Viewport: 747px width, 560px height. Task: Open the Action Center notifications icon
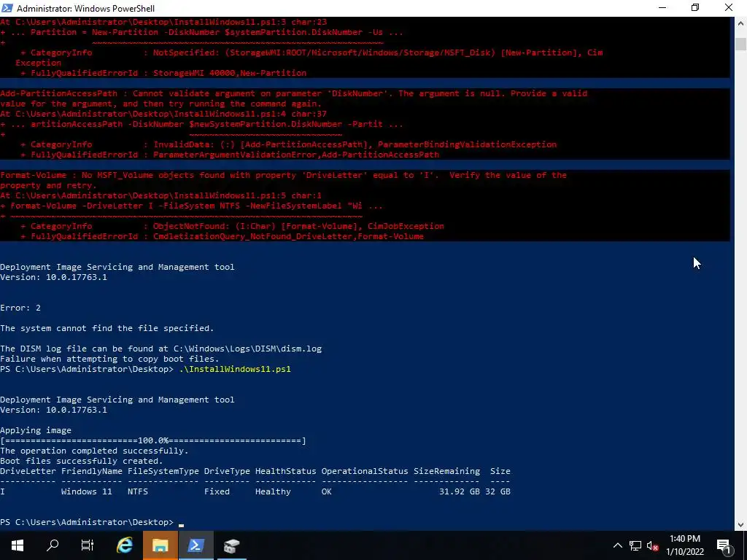pyautogui.click(x=724, y=545)
